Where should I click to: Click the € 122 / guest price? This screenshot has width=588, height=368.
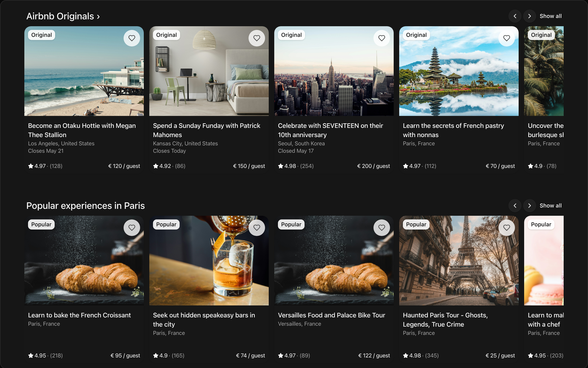coord(374,356)
